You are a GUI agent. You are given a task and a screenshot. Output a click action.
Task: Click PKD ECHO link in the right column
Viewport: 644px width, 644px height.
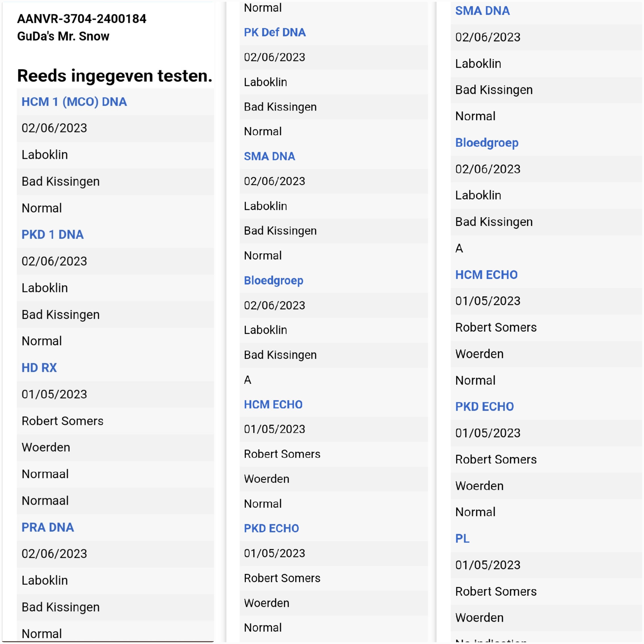(x=484, y=406)
